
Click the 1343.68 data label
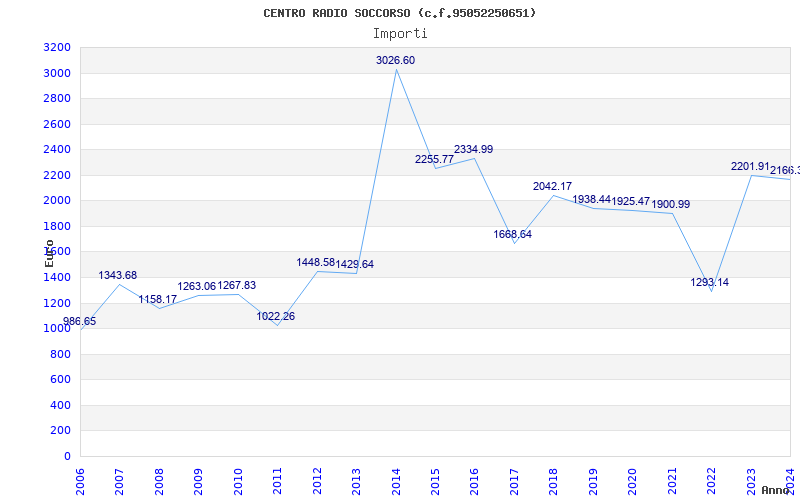tap(118, 276)
